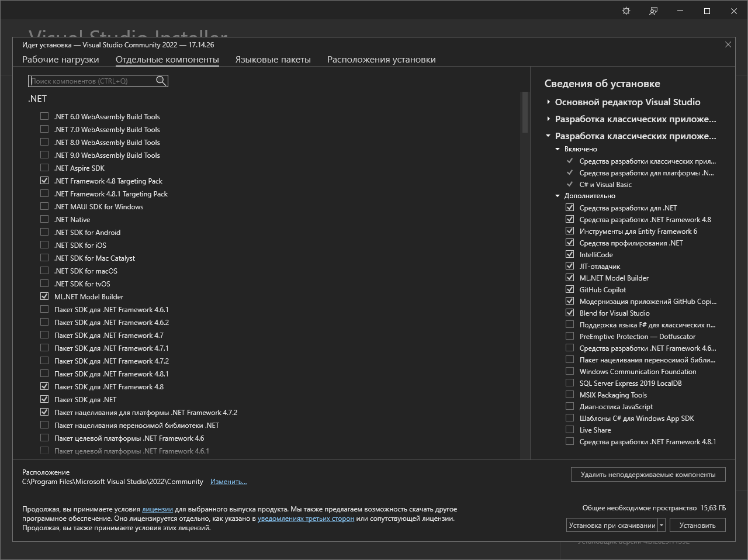The image size is (748, 560).
Task: Check .NET Aspire SDK component
Action: click(x=44, y=168)
